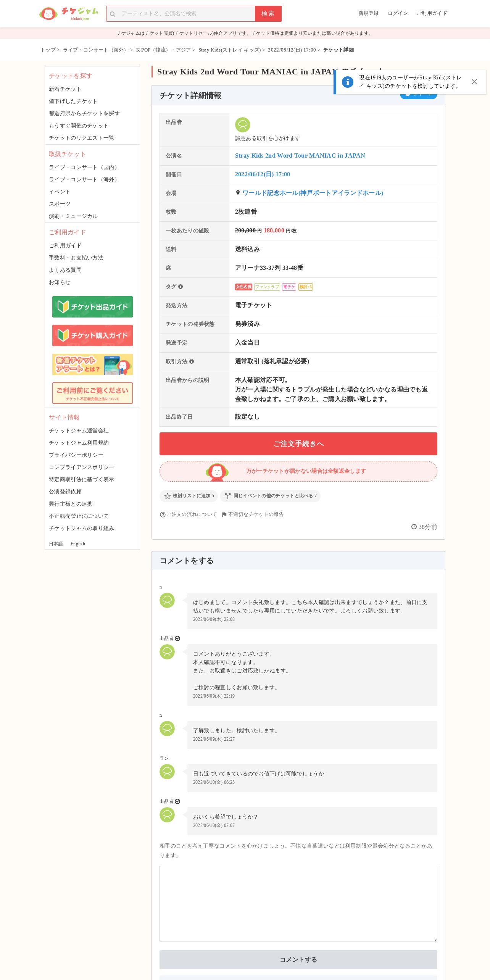The image size is (490, 980).
Task: Open ご利用ガイド in header
Action: pyautogui.click(x=432, y=13)
